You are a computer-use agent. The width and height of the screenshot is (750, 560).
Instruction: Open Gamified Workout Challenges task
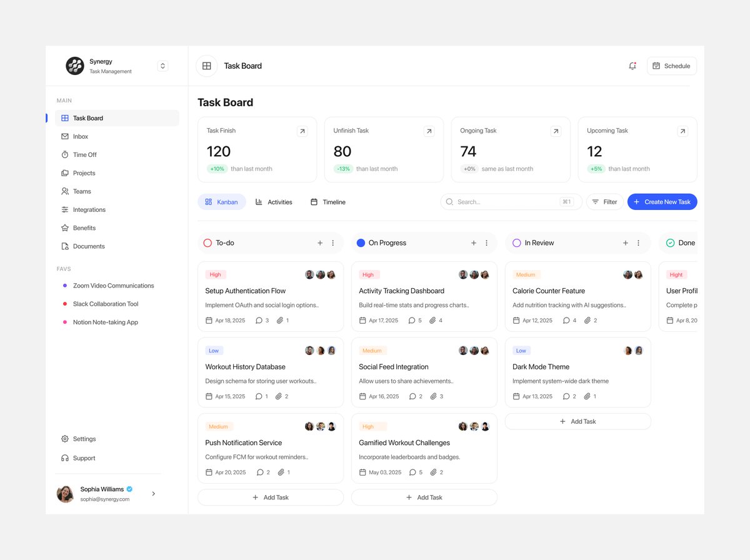[424, 448]
